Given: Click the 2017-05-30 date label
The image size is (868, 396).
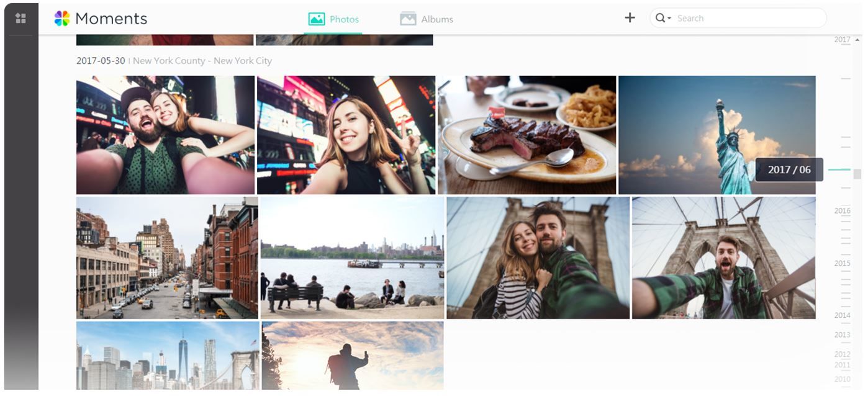Looking at the screenshot, I should 101,60.
